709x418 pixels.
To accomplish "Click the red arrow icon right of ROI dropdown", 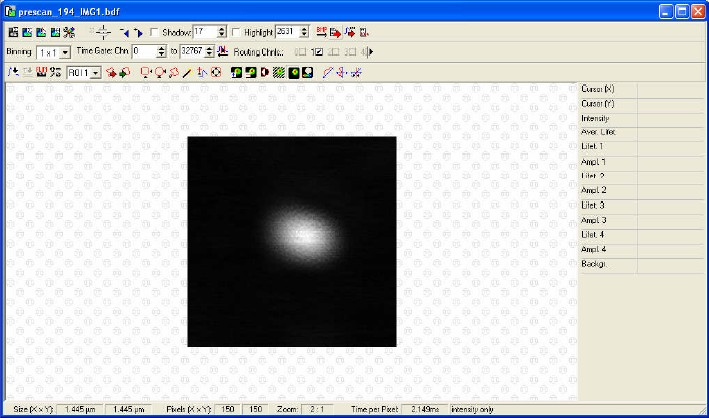I will point(111,72).
